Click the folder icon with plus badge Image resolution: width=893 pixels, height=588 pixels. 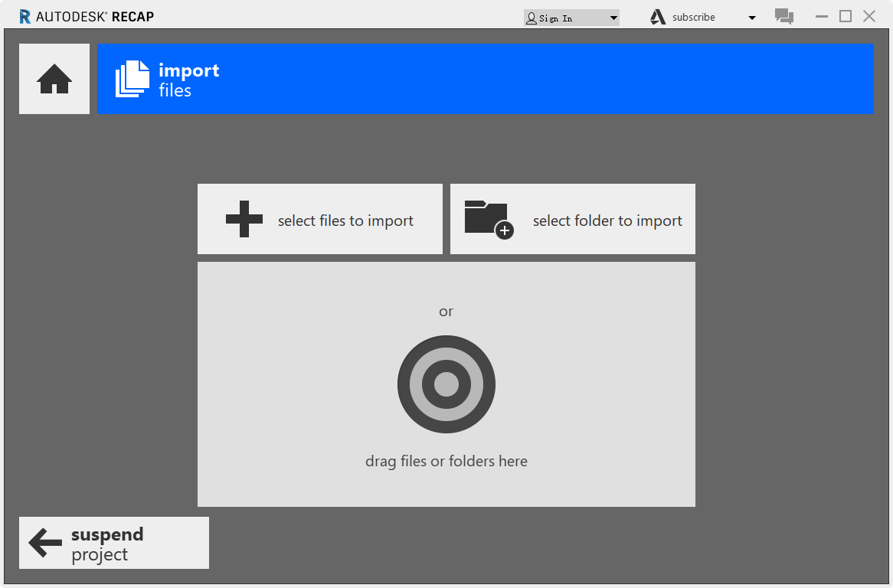point(488,219)
